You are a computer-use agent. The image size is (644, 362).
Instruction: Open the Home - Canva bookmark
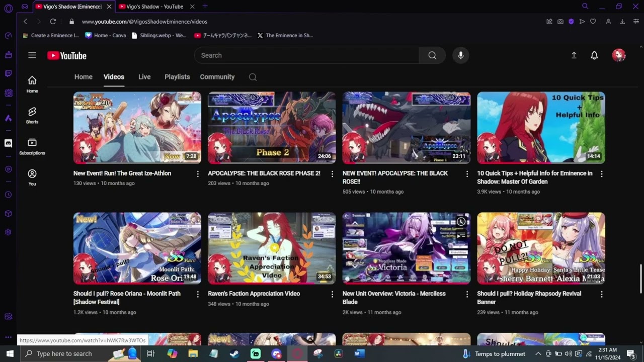pos(106,36)
